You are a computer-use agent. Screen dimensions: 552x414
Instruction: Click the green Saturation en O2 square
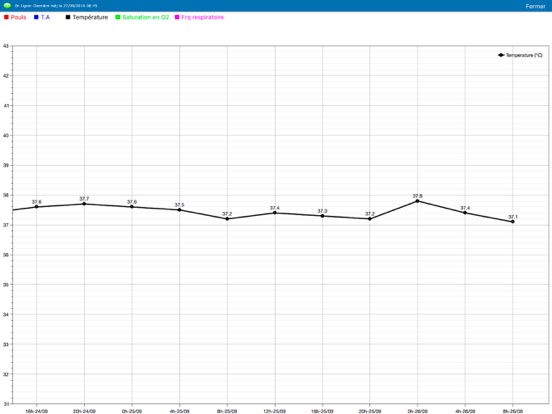click(x=118, y=17)
